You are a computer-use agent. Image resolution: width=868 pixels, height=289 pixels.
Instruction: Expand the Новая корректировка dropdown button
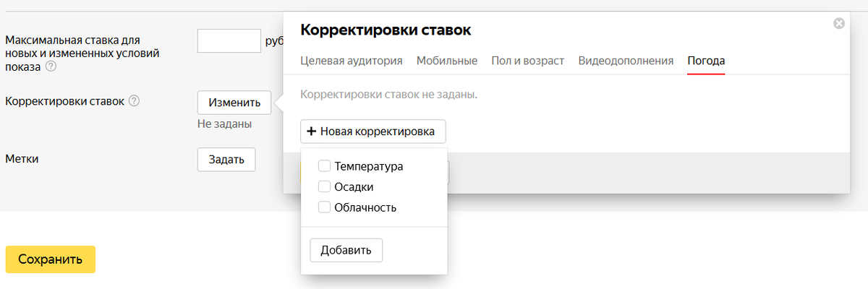pos(373,131)
